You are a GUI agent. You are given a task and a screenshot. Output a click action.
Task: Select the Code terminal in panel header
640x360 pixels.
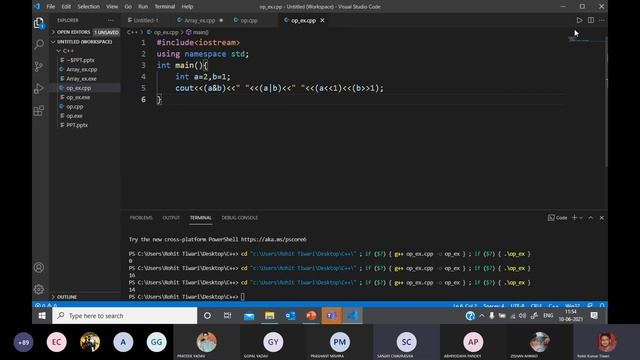[558, 218]
